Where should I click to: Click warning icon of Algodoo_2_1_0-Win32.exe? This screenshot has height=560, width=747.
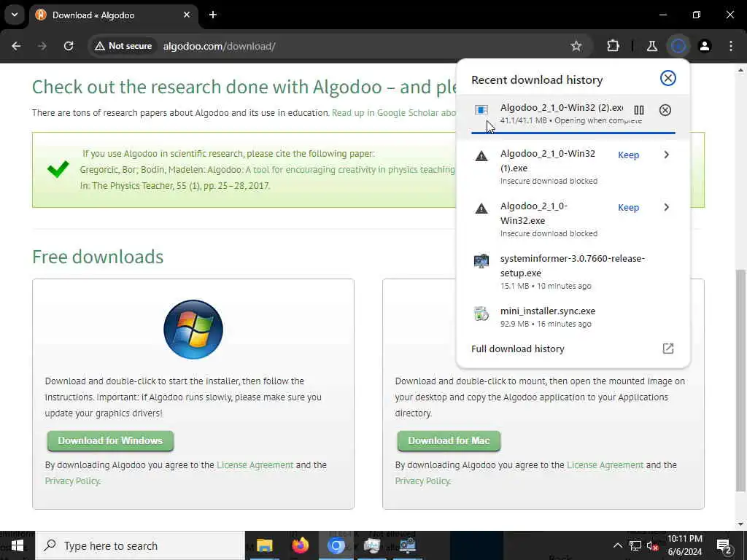coord(481,208)
